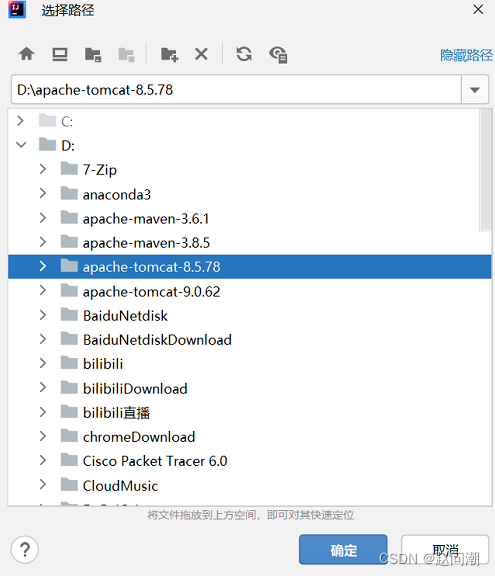Click the path input field
Viewport: 495px width, 576px height.
(236, 90)
